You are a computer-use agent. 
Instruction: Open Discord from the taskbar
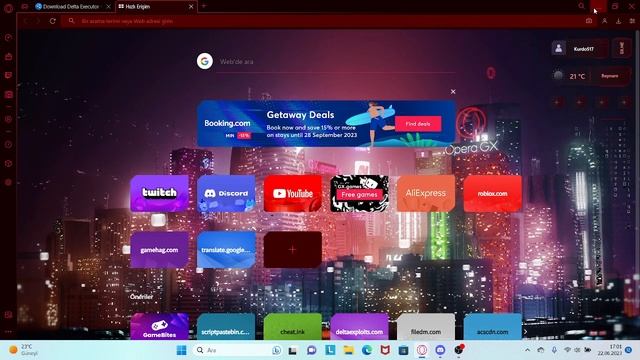point(440,350)
